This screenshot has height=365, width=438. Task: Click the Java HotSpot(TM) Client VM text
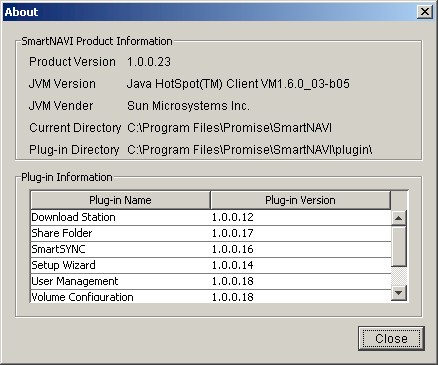pyautogui.click(x=238, y=84)
